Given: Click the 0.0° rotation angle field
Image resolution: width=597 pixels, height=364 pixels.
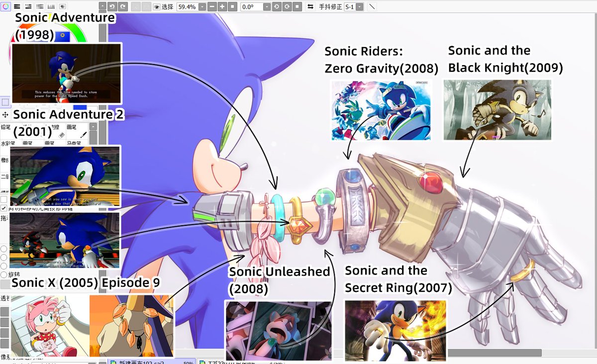Looking at the screenshot, I should (251, 7).
